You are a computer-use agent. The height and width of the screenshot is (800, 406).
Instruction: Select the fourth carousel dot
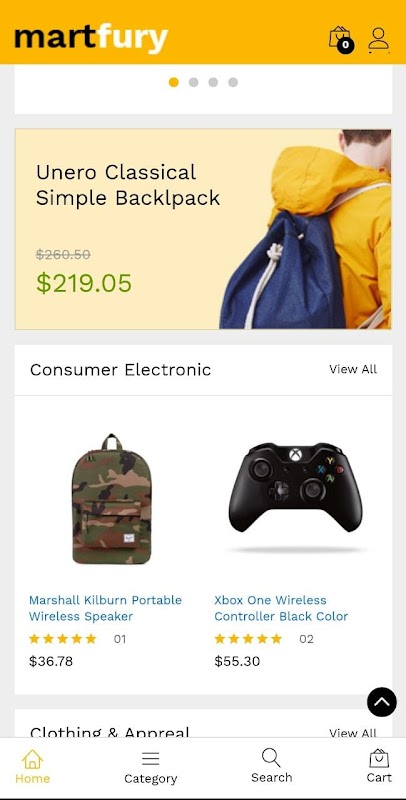233,82
